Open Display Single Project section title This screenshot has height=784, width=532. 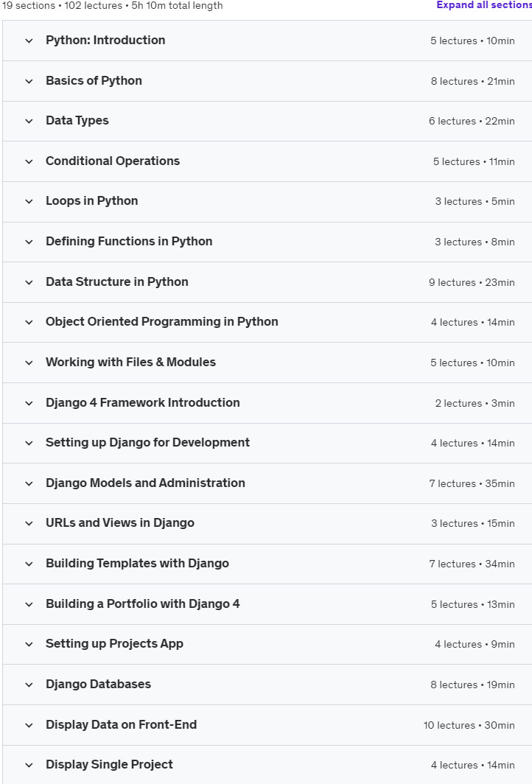pyautogui.click(x=109, y=765)
